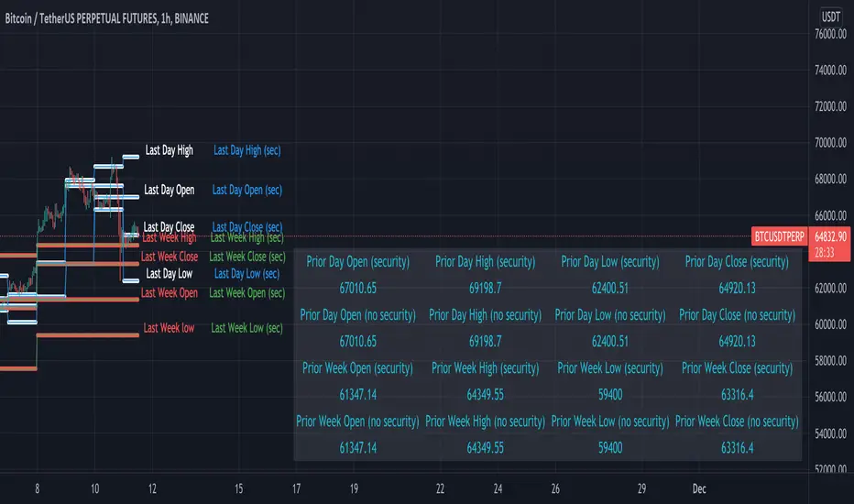Screen dimensions: 854x504
Task: Select the 'Prior Week Low (security)' table cell
Action: (610, 368)
